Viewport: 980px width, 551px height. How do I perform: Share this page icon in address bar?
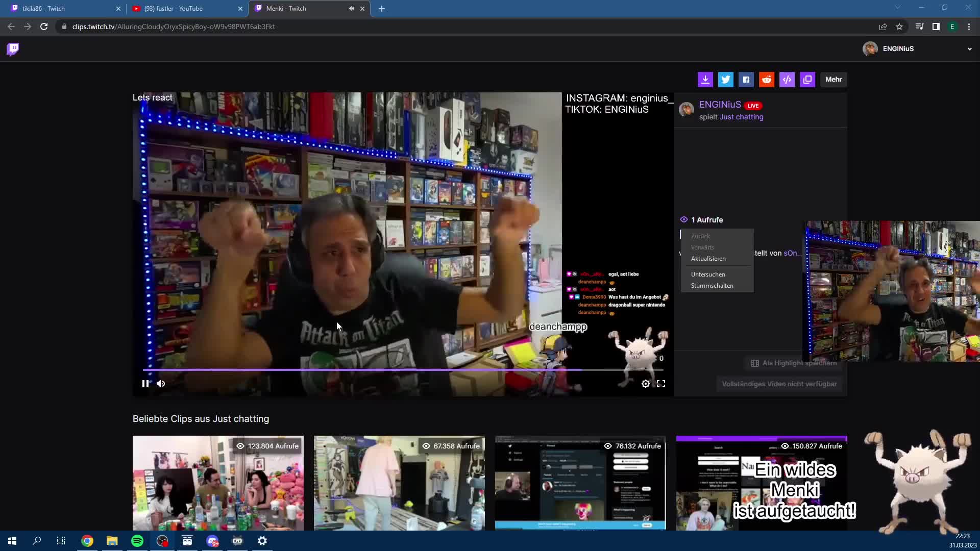(883, 27)
